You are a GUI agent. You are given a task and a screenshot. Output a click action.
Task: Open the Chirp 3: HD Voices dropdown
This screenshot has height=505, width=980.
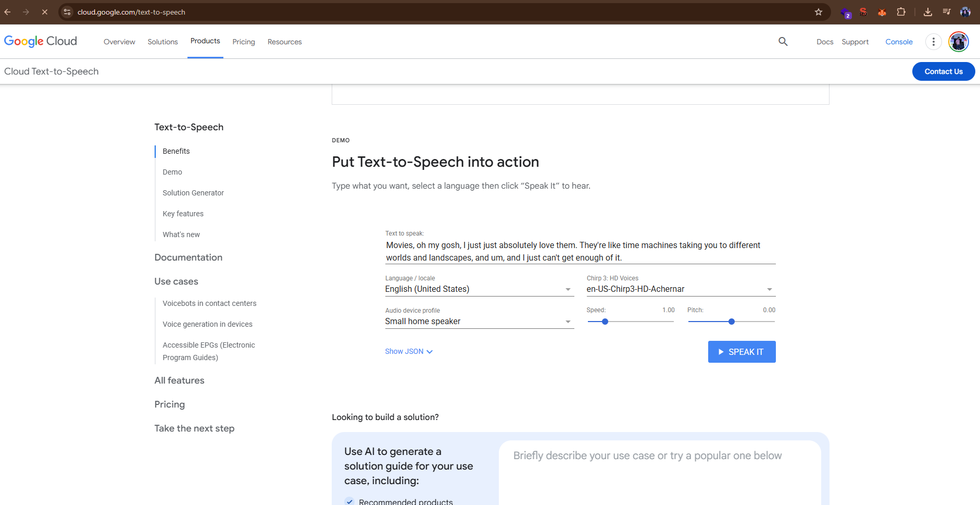point(681,289)
